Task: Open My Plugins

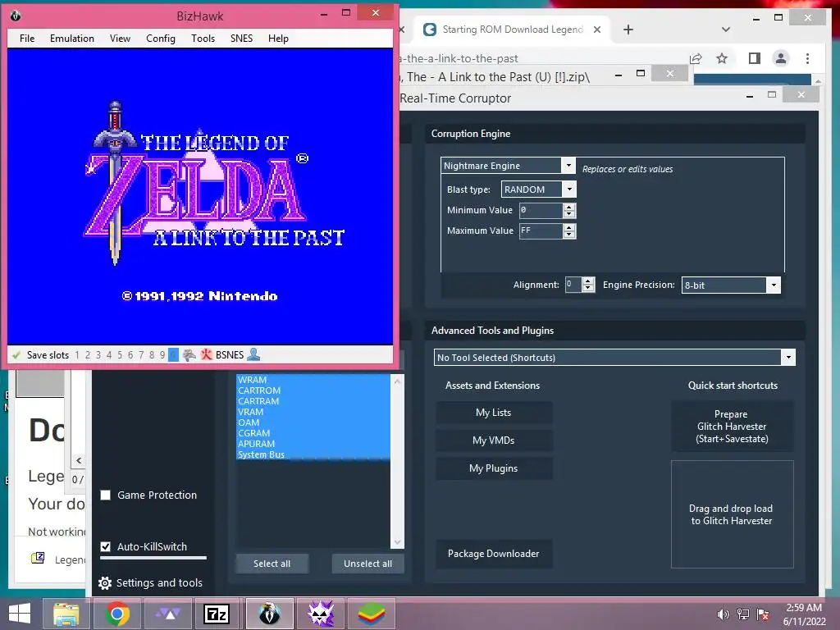Action: [x=493, y=468]
